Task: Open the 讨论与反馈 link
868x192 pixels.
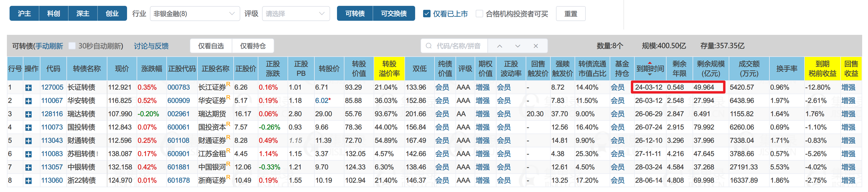Action: click(151, 46)
